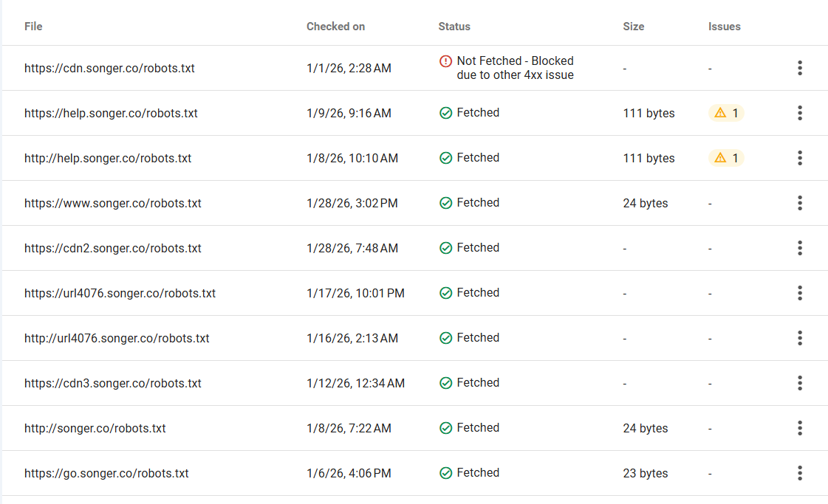The width and height of the screenshot is (828, 504).
Task: Click the File column header
Action: 33,27
